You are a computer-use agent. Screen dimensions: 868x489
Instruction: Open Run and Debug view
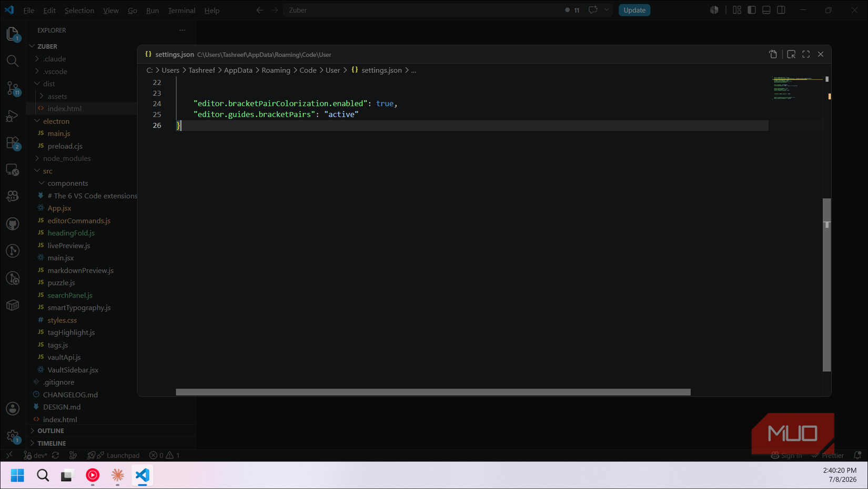(13, 116)
